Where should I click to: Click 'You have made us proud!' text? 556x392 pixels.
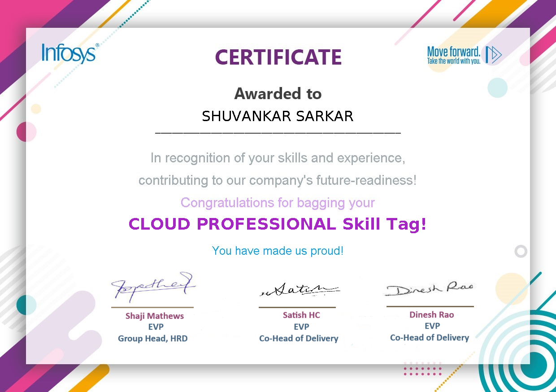tap(278, 251)
